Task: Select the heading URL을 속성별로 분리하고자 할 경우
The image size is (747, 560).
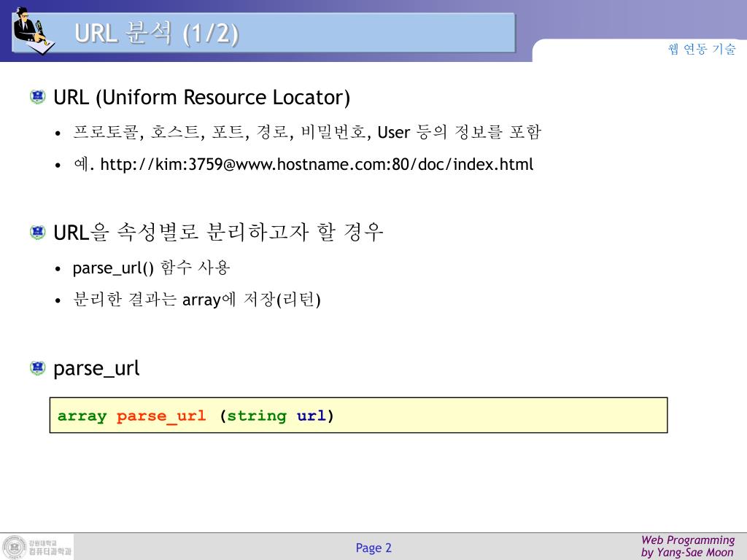Action: pyautogui.click(x=218, y=233)
